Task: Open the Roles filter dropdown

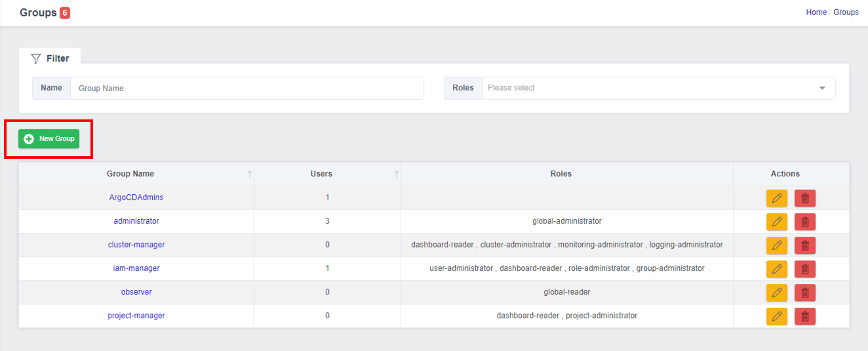Action: (x=659, y=88)
